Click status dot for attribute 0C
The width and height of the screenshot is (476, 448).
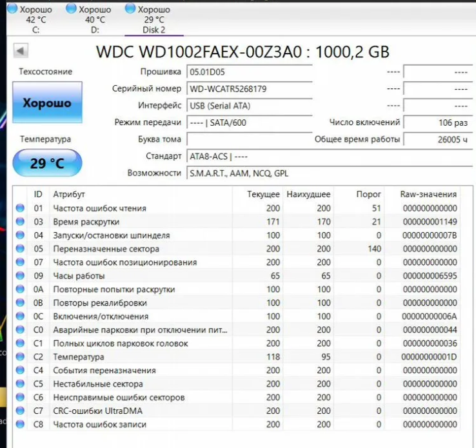click(20, 316)
